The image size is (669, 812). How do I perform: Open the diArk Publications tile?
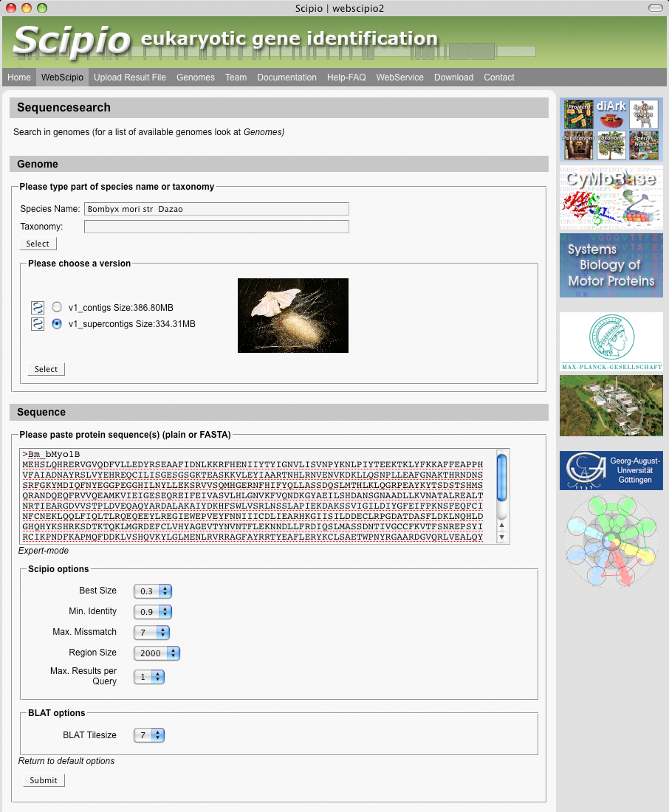578,145
